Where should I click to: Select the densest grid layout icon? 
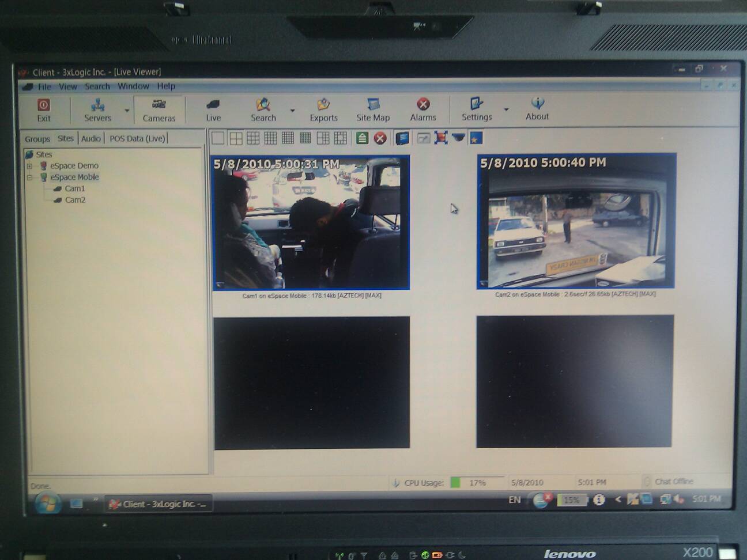coord(305,138)
